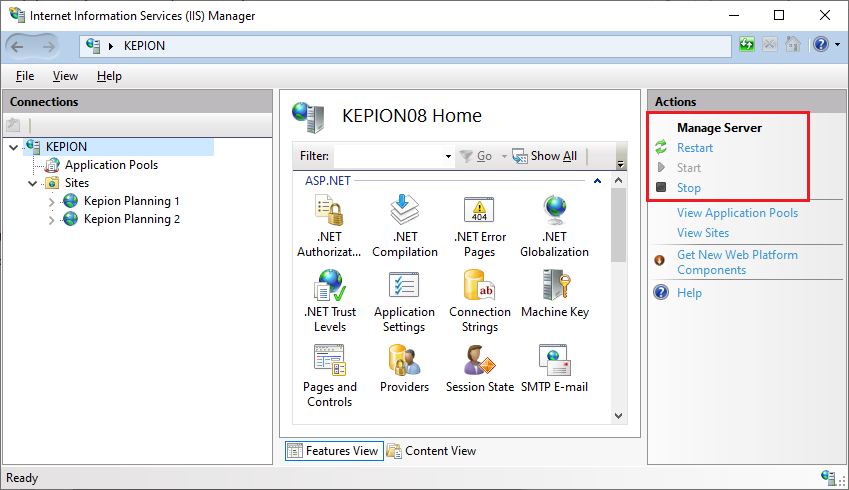
Task: Open the Providers feature
Action: tap(404, 368)
